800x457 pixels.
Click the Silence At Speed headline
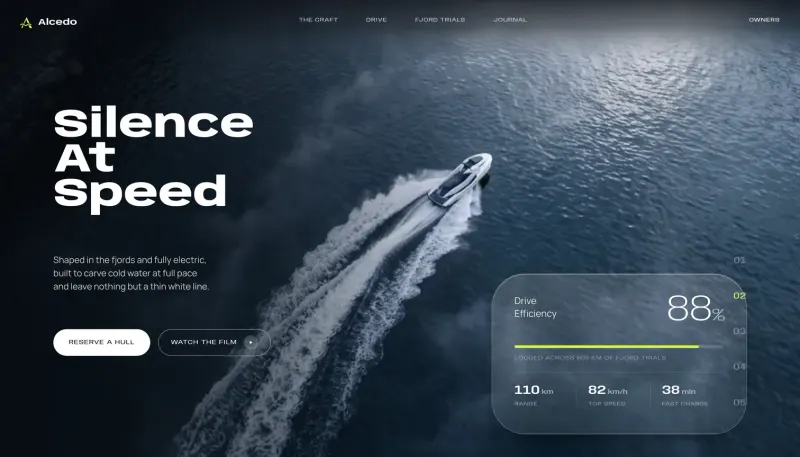click(153, 159)
